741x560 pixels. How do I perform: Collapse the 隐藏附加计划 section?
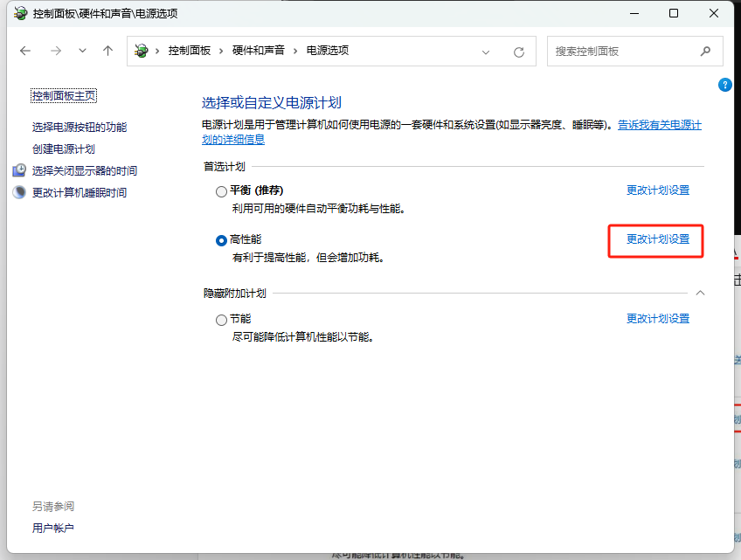click(x=699, y=294)
